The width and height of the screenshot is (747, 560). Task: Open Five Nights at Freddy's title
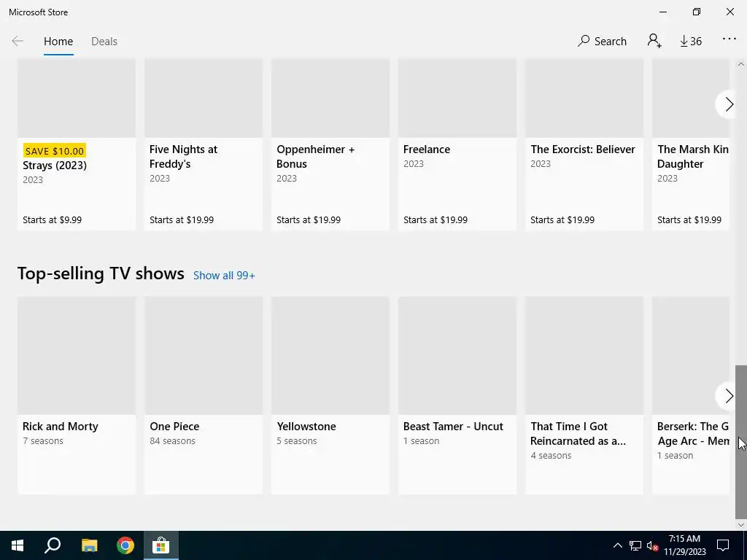point(183,156)
